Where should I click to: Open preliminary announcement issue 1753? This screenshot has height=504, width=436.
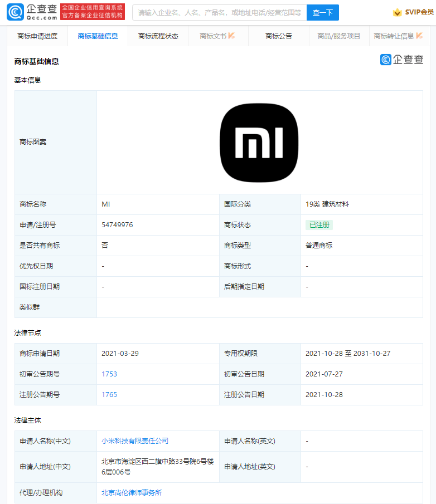109,374
